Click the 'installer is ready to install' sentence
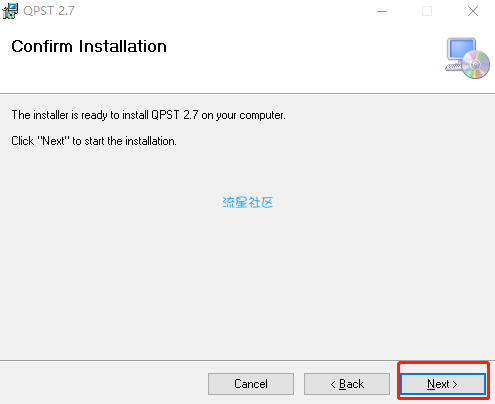This screenshot has width=495, height=404. coord(149,115)
